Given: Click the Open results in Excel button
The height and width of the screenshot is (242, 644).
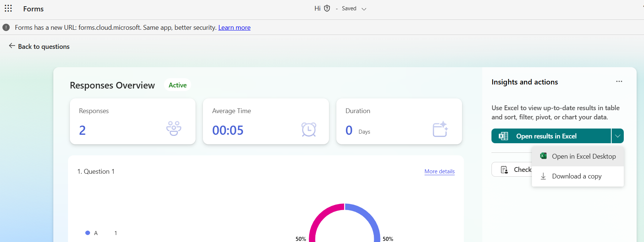Looking at the screenshot, I should point(551,136).
